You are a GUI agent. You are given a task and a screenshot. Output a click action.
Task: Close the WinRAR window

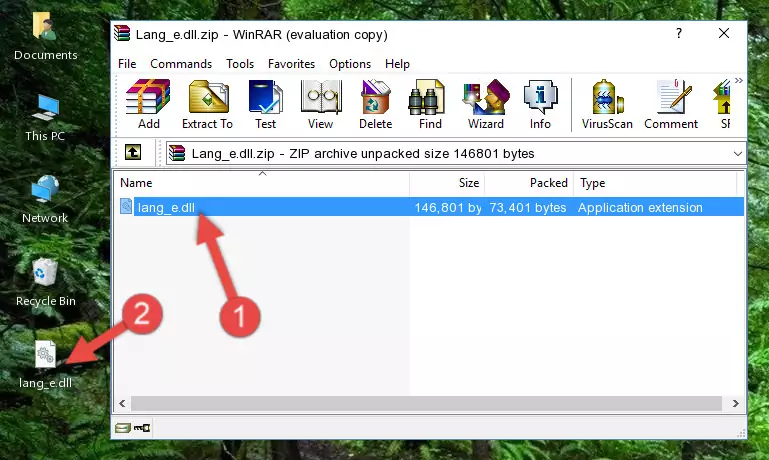[724, 33]
